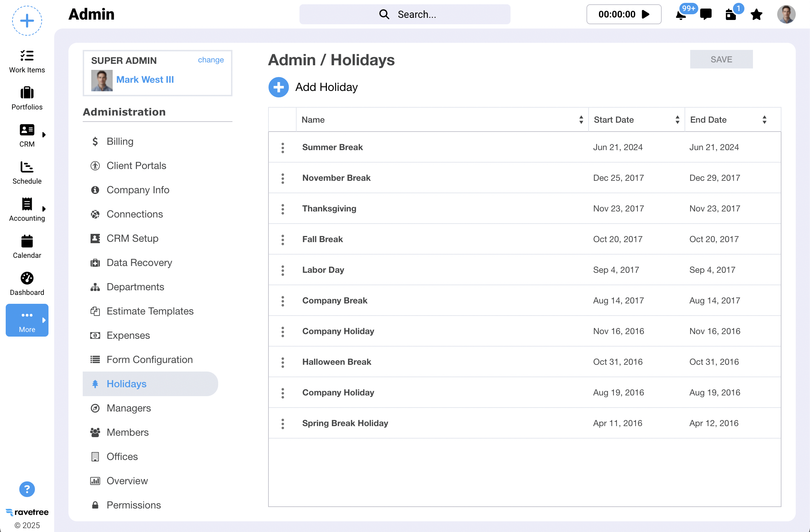The image size is (810, 532).
Task: Sort the table by Name column
Action: pyautogui.click(x=581, y=120)
